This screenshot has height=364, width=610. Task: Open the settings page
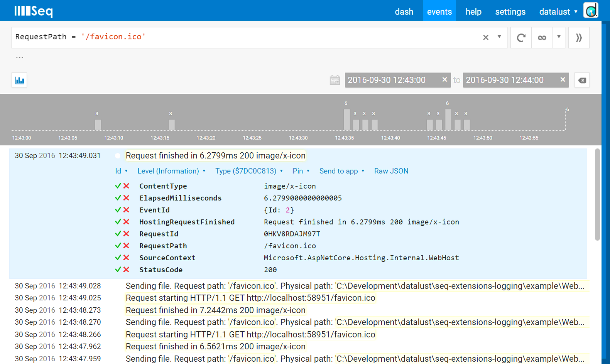coord(510,12)
